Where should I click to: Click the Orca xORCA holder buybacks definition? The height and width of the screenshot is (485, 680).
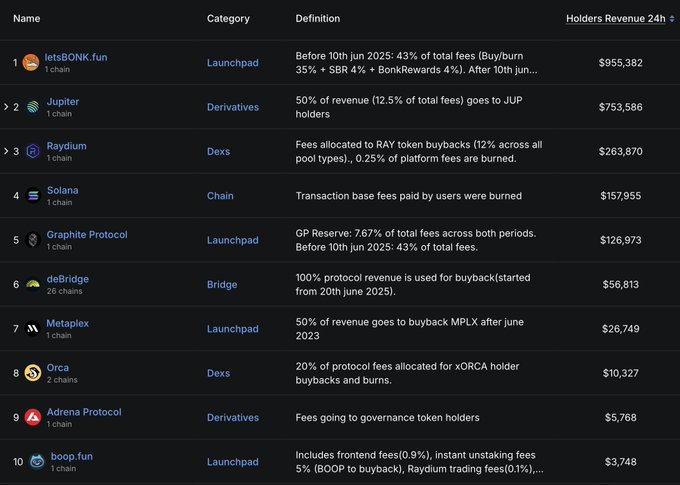[407, 373]
